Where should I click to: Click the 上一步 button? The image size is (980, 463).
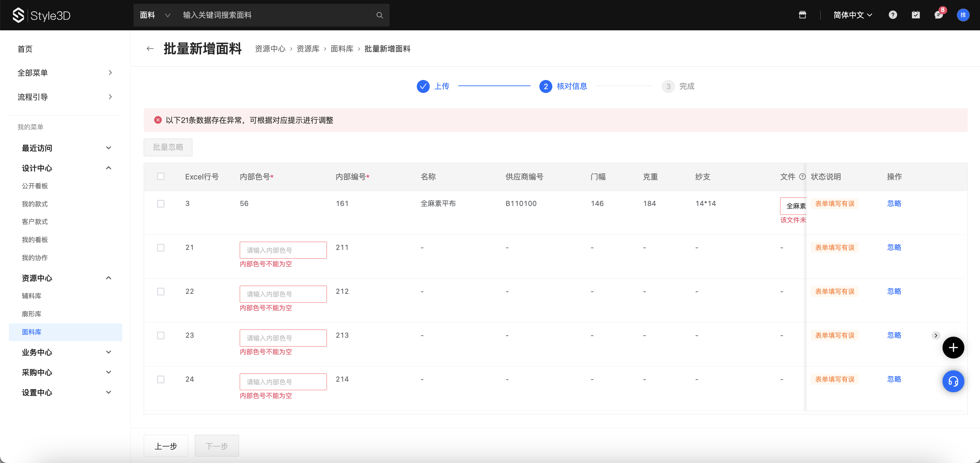165,446
